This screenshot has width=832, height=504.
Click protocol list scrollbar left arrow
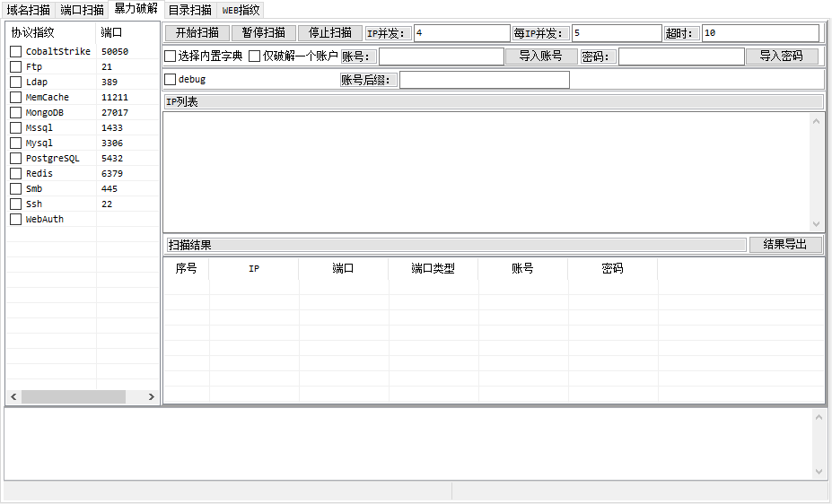[x=13, y=397]
